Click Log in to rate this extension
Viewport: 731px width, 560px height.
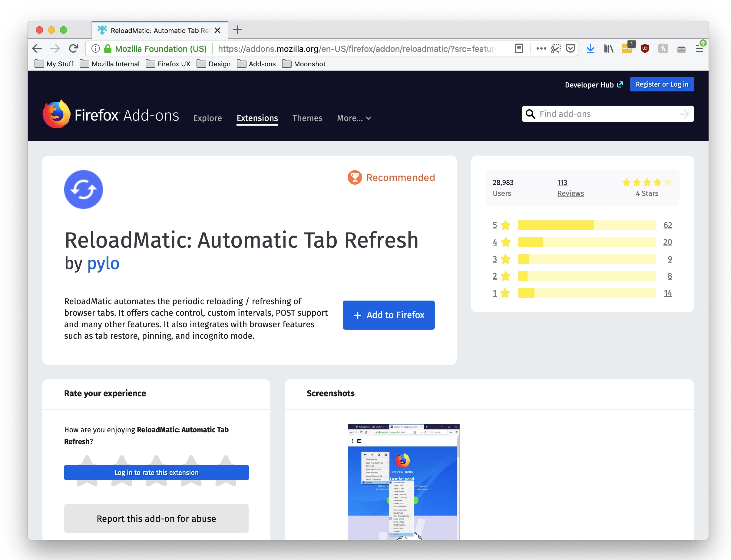156,472
